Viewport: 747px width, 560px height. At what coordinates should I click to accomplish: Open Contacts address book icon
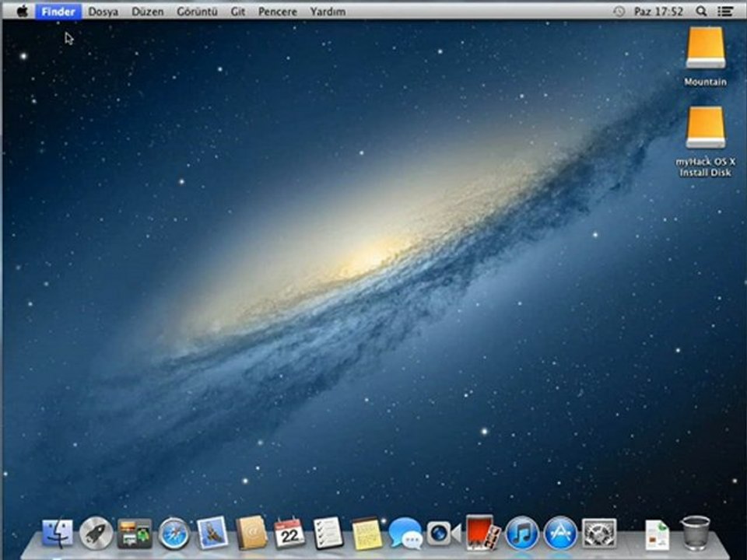[x=251, y=532]
